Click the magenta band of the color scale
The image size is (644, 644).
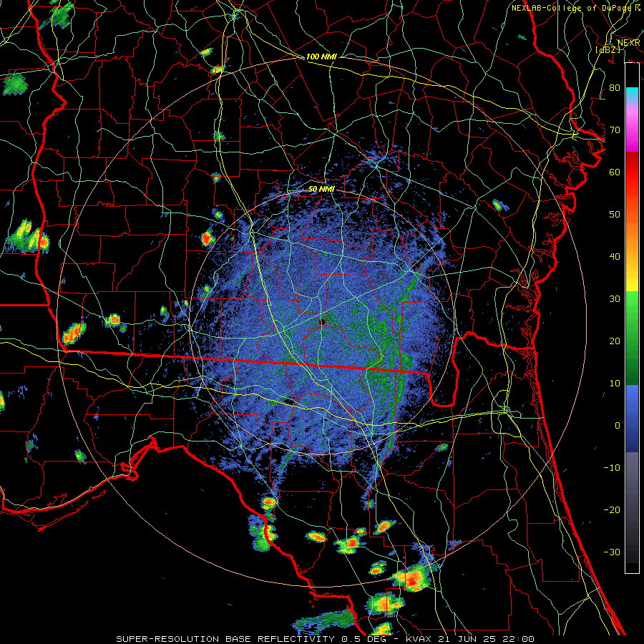(x=632, y=135)
